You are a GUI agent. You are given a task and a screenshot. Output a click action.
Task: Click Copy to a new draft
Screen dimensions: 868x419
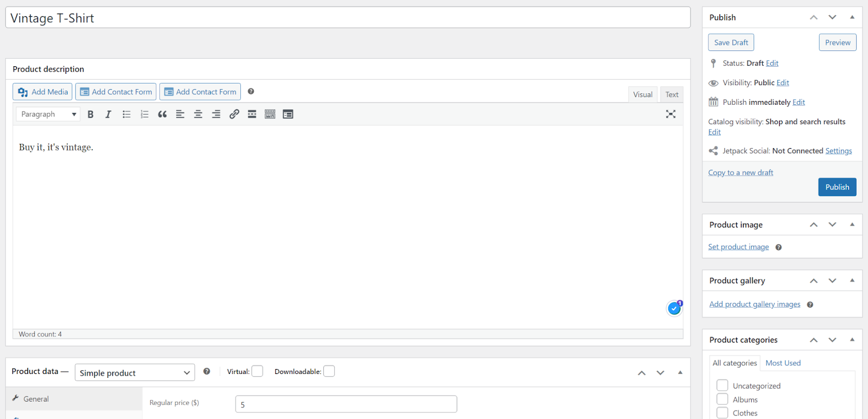click(x=741, y=173)
